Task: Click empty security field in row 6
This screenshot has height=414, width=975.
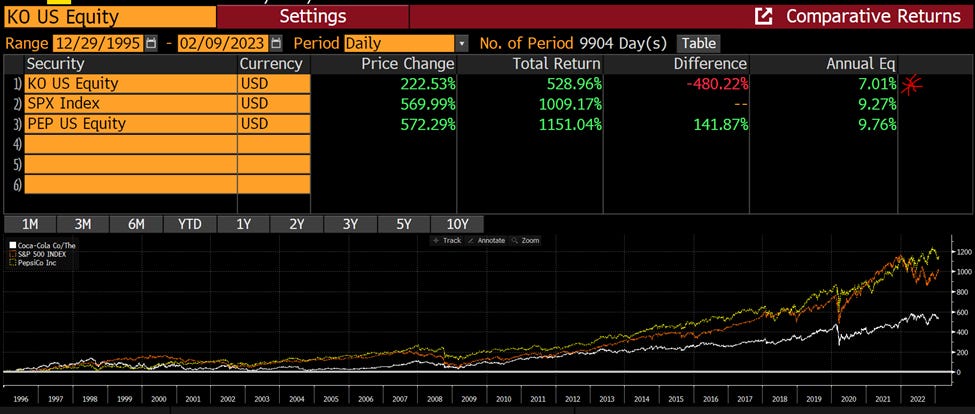Action: (131, 184)
